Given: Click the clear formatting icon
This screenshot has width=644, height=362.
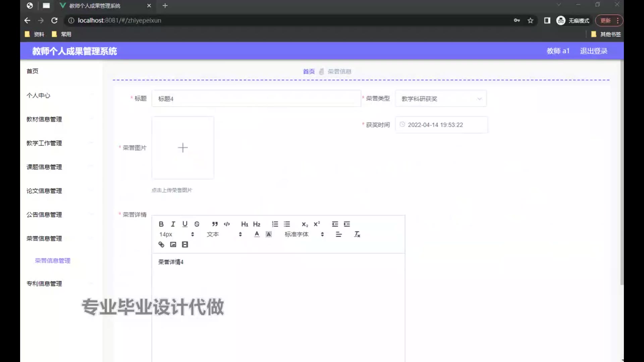Looking at the screenshot, I should pyautogui.click(x=357, y=234).
